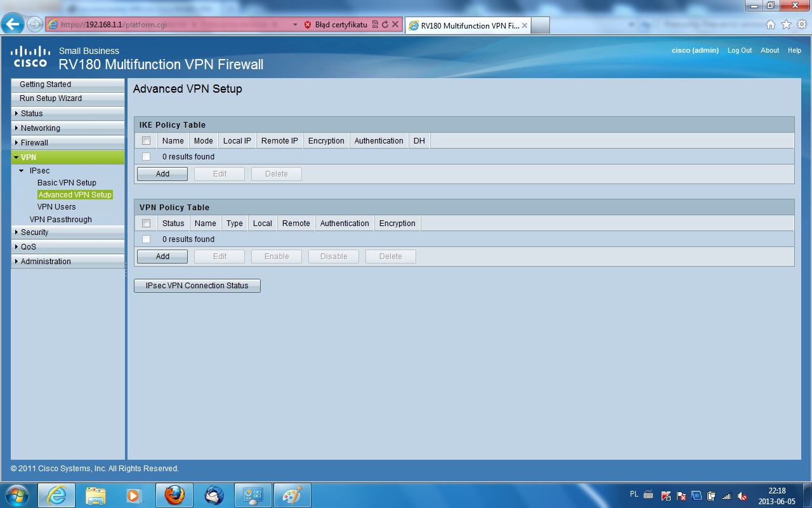This screenshot has width=812, height=508.
Task: Click the Type column header in VPN table
Action: 235,224
